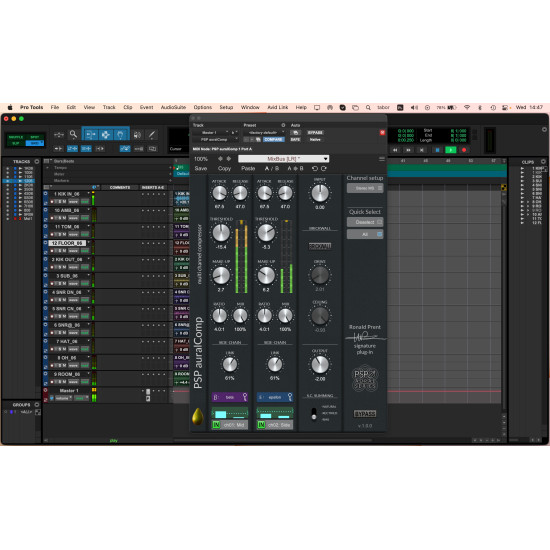Click the A / B switch button
Screen dimensions: 550x550
(x=272, y=168)
